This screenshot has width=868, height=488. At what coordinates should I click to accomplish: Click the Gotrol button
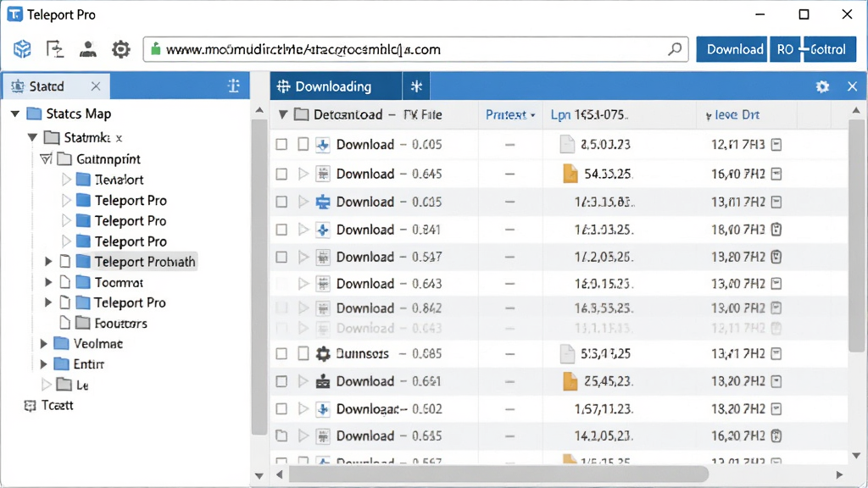coord(829,49)
